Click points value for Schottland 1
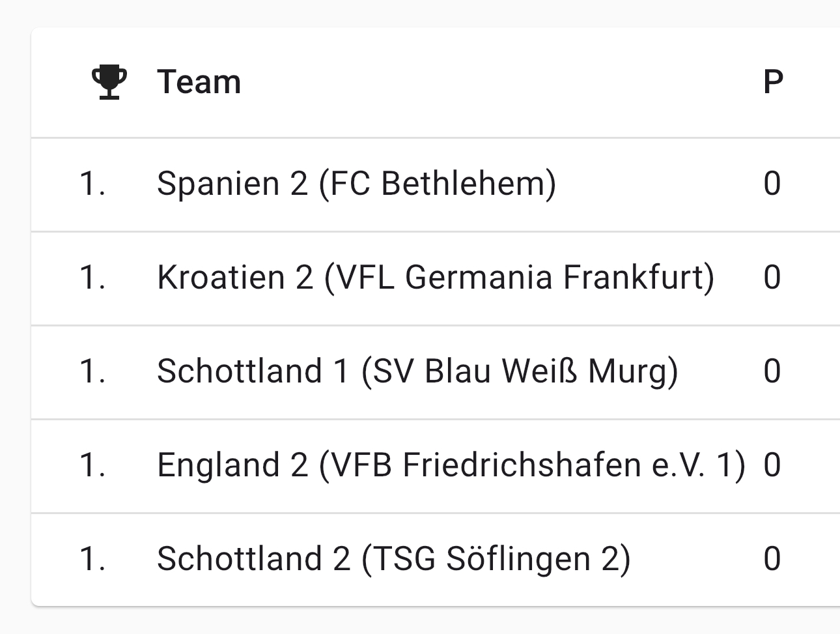 tap(772, 371)
